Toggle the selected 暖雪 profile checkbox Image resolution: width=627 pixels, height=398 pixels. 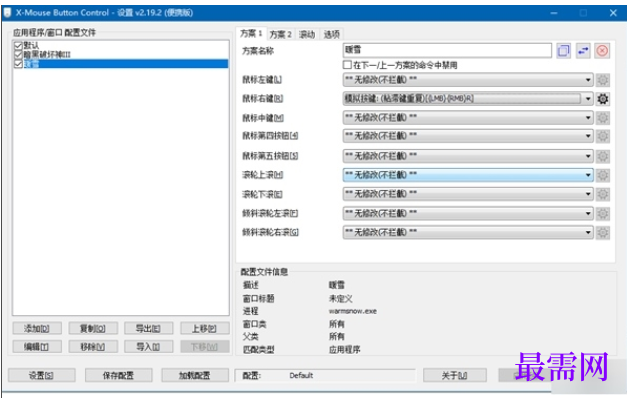tap(18, 64)
